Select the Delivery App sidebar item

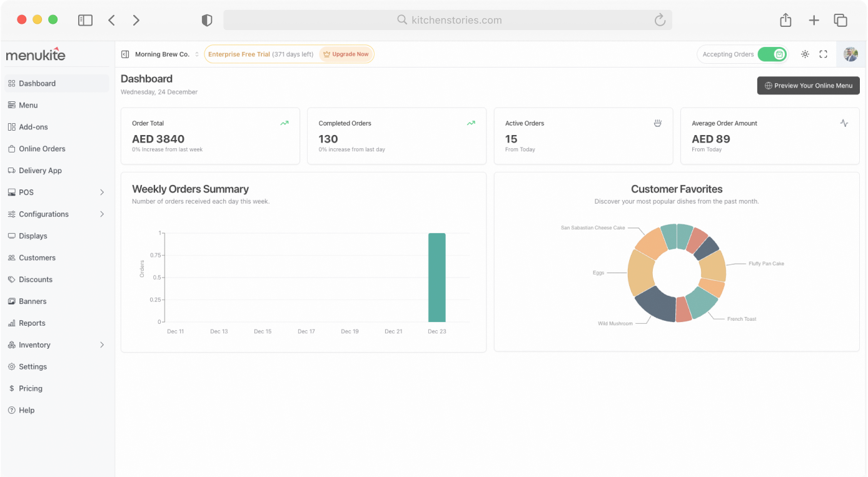[x=40, y=170]
